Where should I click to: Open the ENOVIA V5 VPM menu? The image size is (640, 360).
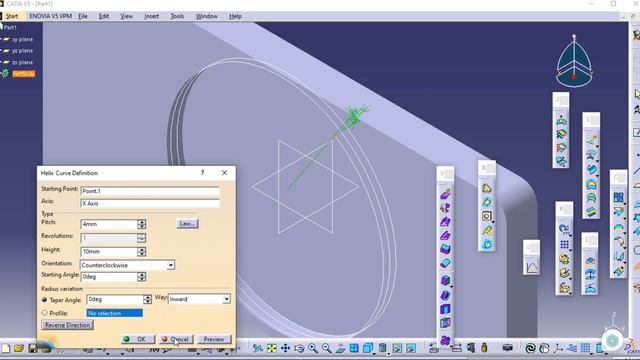(50, 16)
